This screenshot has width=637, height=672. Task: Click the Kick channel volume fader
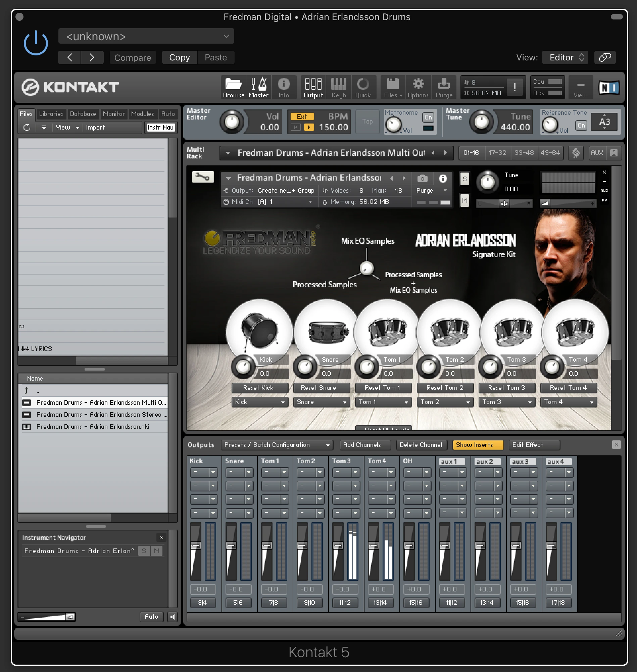coord(196,545)
